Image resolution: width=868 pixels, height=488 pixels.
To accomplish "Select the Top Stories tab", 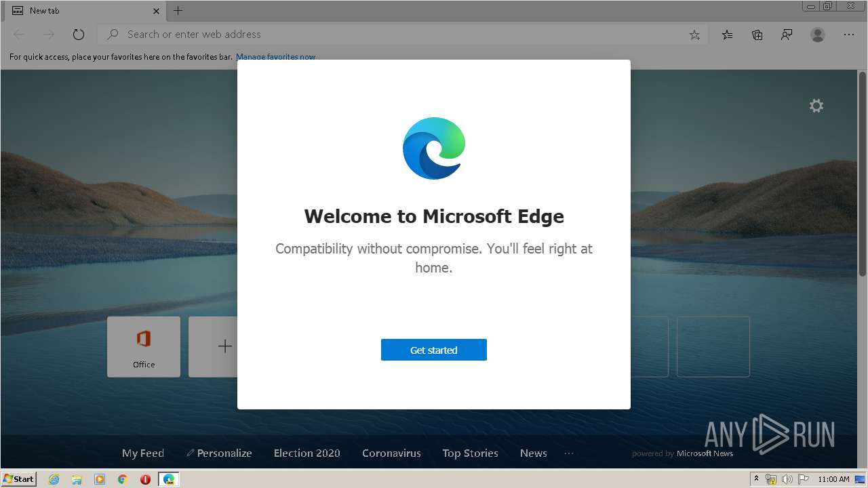I will 471,453.
